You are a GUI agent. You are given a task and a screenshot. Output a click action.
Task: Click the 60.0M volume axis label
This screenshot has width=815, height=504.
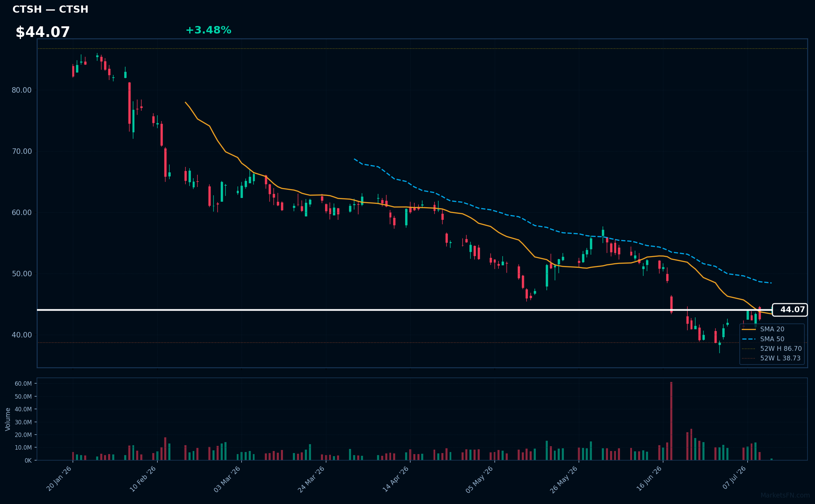(x=23, y=384)
